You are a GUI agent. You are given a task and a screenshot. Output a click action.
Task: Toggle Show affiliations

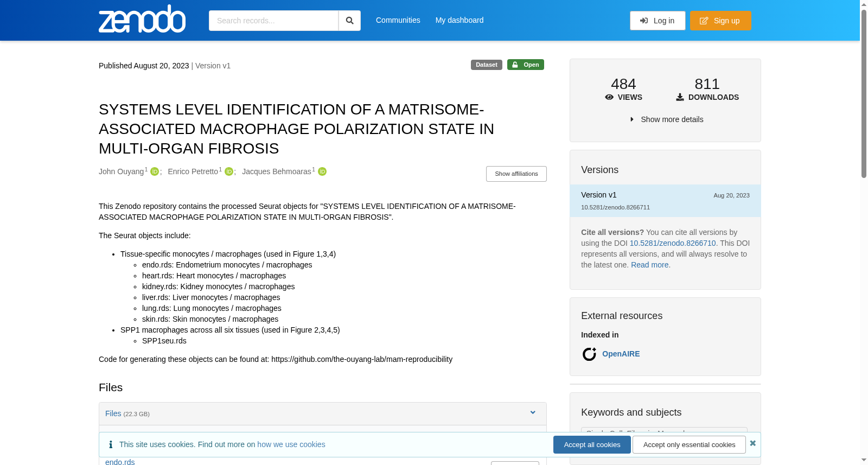516,174
